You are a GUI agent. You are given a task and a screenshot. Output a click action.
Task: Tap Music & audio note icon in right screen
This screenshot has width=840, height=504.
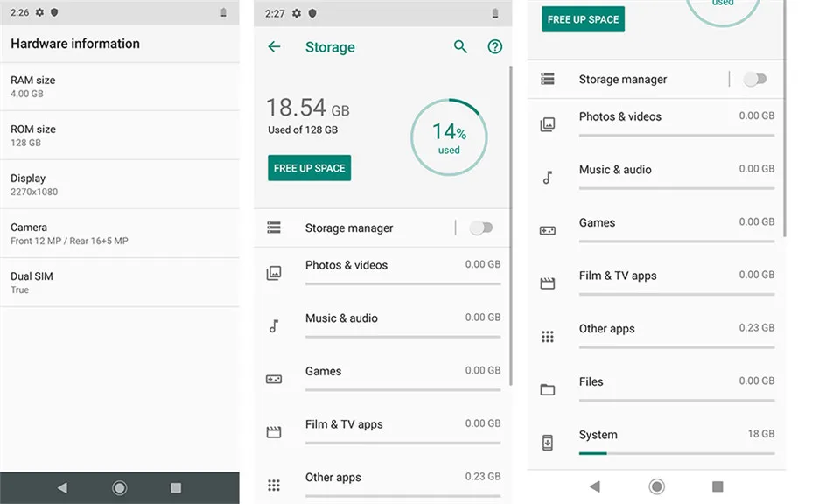pyautogui.click(x=548, y=178)
